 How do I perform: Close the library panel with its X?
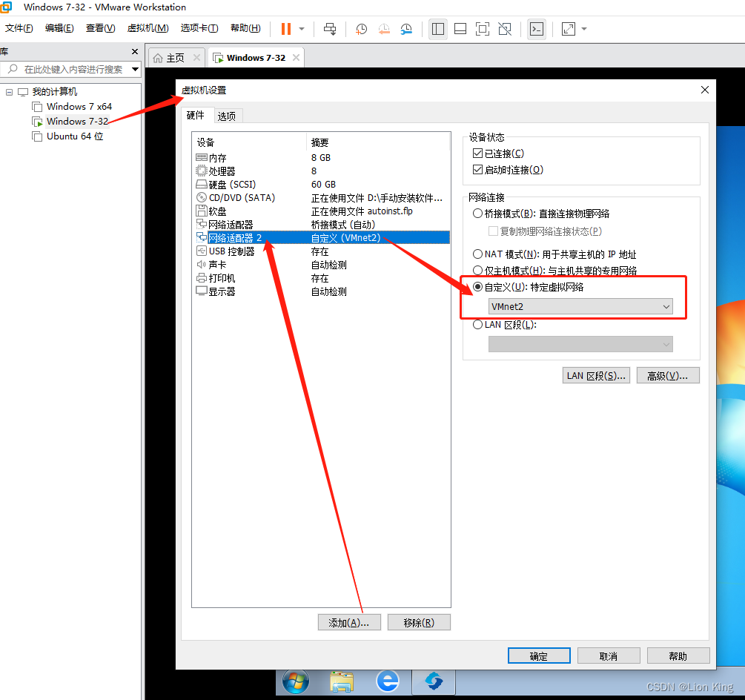pyautogui.click(x=135, y=51)
